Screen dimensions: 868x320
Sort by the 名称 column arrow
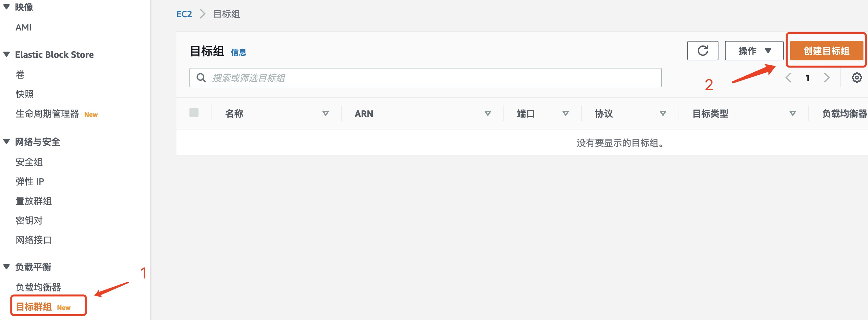(325, 114)
